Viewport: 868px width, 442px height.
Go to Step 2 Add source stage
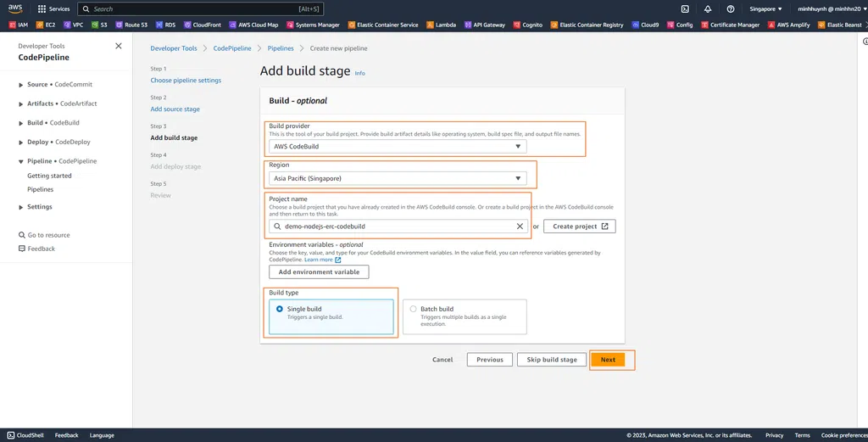[x=175, y=109]
